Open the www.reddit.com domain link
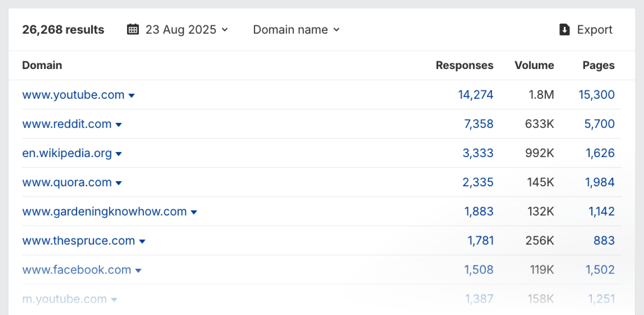Viewport: 644px width, 315px height. [x=67, y=124]
